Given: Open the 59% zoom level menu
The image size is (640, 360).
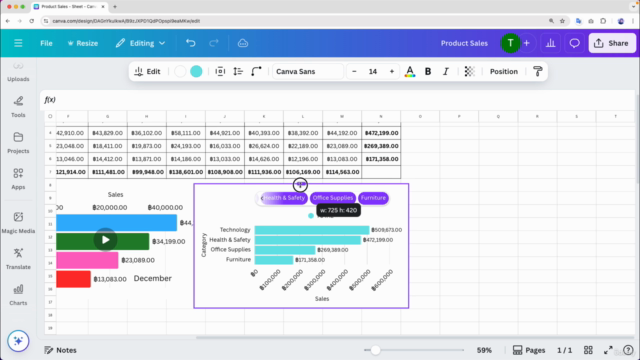Looking at the screenshot, I should click(484, 350).
